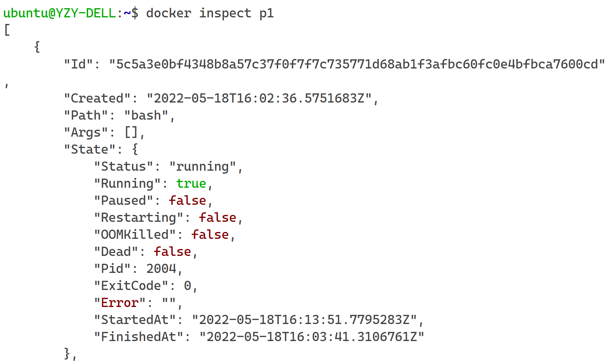609x364 pixels.
Task: Click the "State" key label
Action: [89, 149]
